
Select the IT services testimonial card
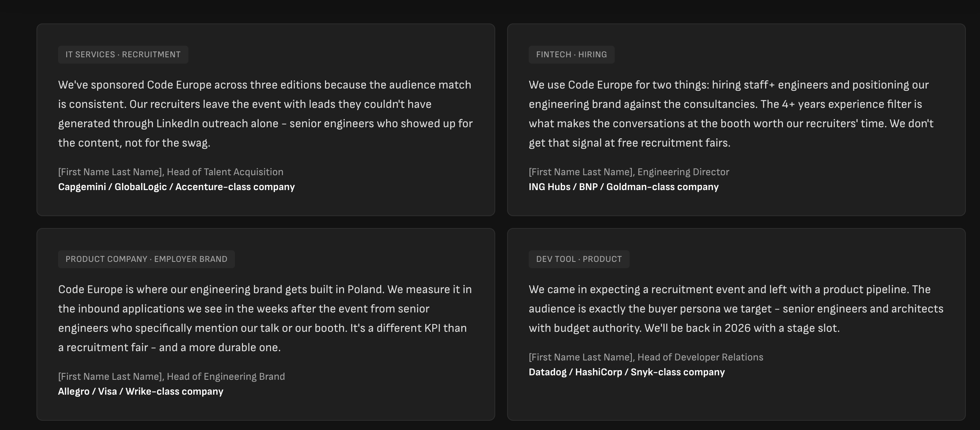265,120
